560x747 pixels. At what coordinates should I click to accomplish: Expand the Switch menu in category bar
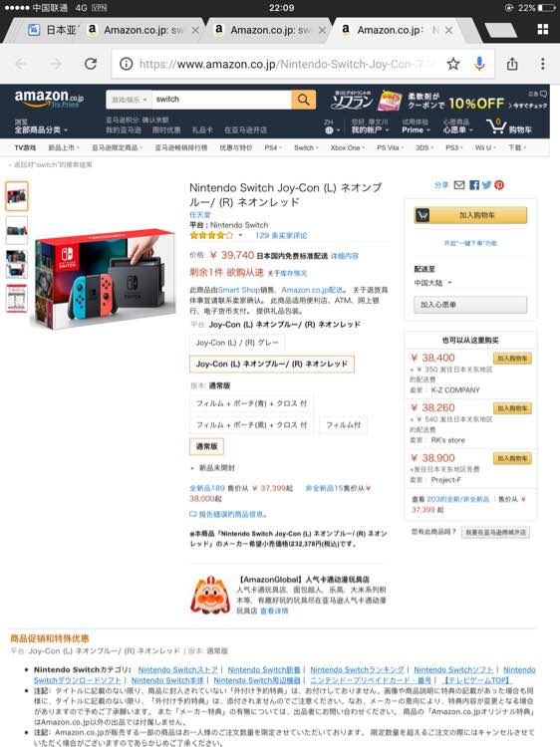point(306,147)
